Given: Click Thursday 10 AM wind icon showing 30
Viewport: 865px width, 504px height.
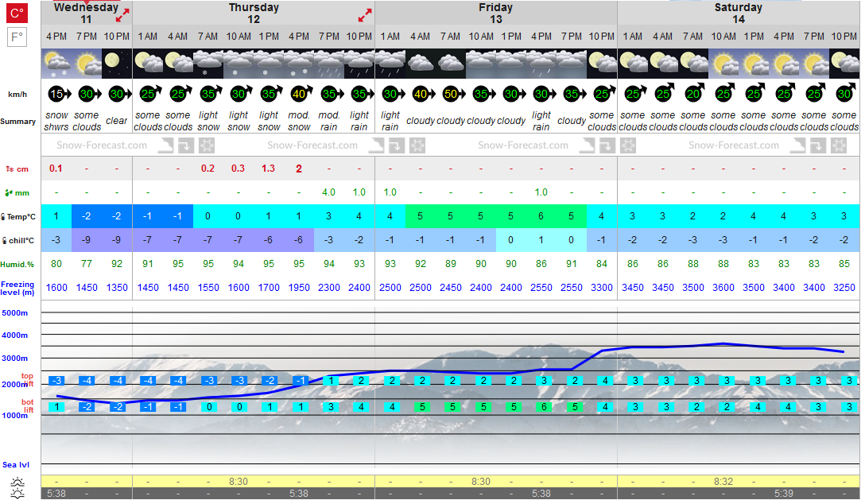Looking at the screenshot, I should coord(241,94).
